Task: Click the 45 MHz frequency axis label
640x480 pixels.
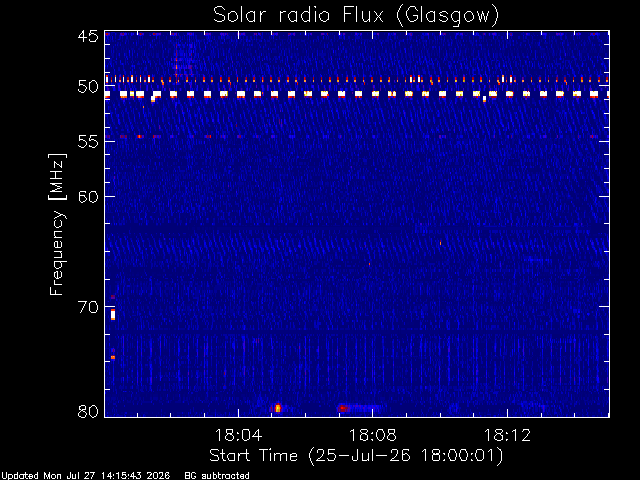Action: click(88, 36)
